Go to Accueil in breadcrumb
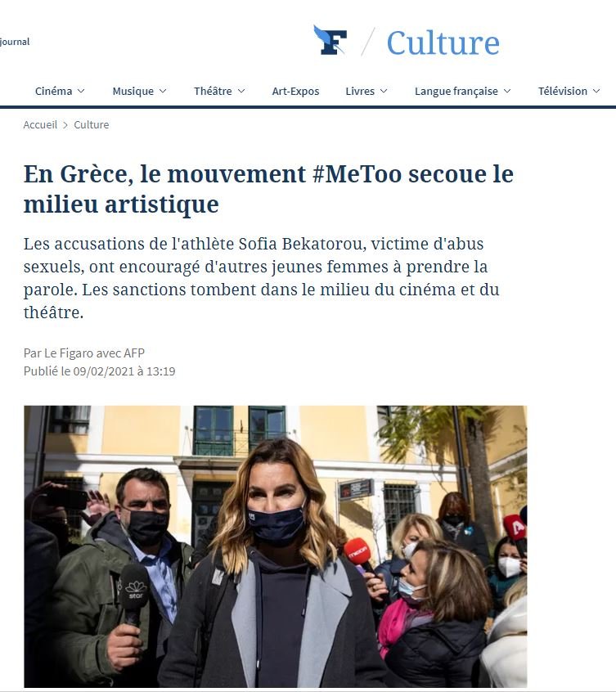This screenshot has height=692, width=616. tap(40, 125)
